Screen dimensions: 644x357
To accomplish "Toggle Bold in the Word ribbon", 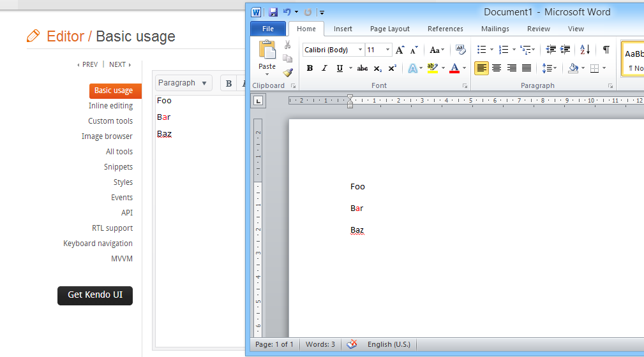I will [x=310, y=68].
